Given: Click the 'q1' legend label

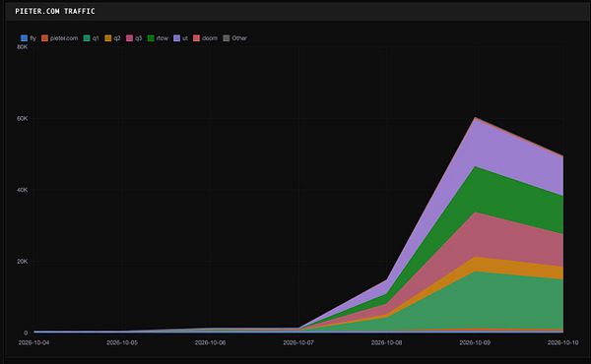Looking at the screenshot, I should [x=96, y=38].
